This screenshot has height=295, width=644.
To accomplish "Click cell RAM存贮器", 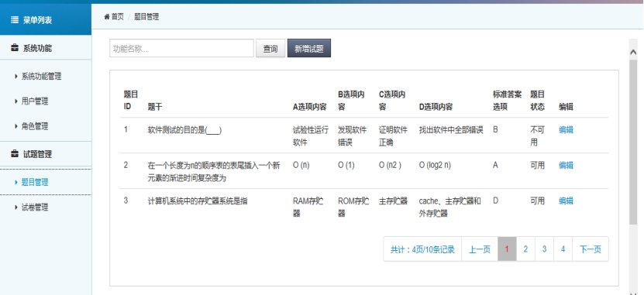I will 308,208.
